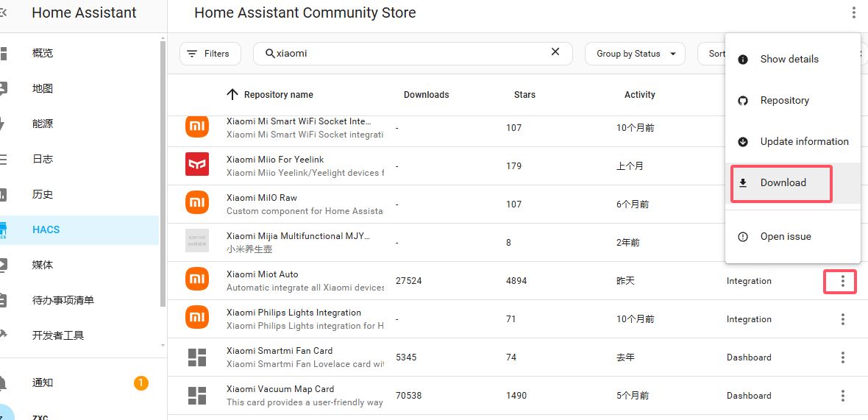The height and width of the screenshot is (420, 868).
Task: Sort by Repository name column
Action: coord(278,95)
